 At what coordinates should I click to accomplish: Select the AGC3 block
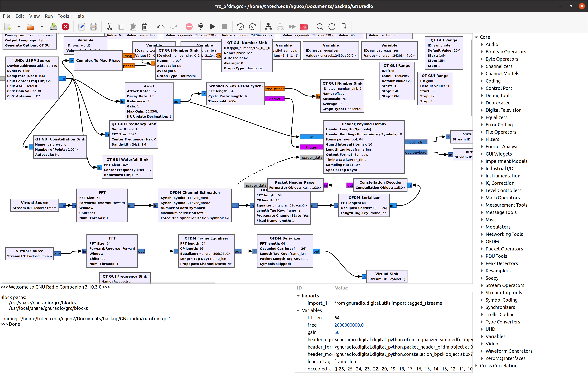click(149, 101)
